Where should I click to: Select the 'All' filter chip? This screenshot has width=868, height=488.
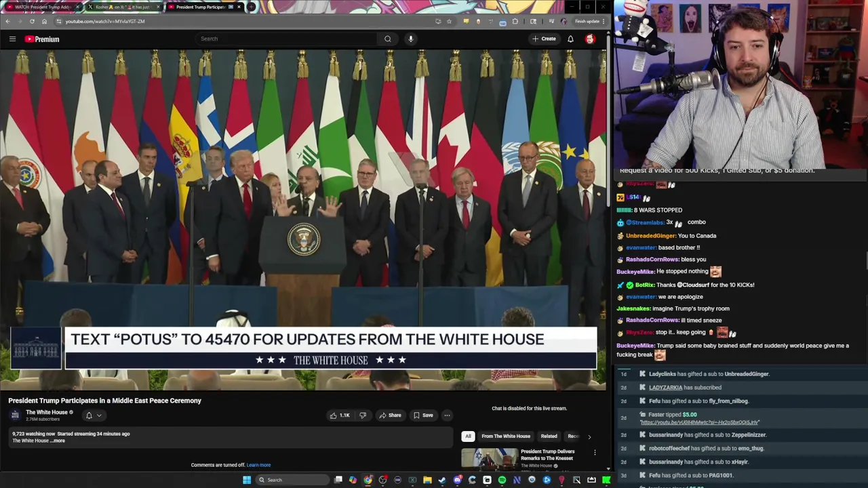[x=467, y=436]
